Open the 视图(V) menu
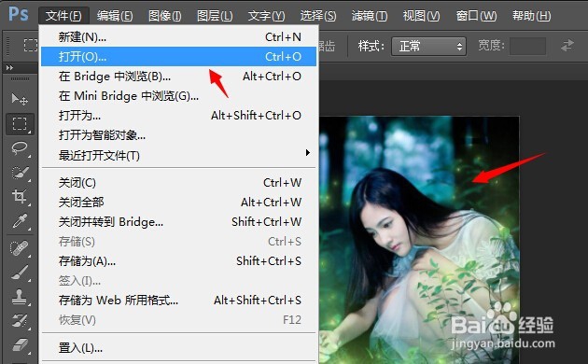Viewport: 588px width, 364px height. pos(421,16)
